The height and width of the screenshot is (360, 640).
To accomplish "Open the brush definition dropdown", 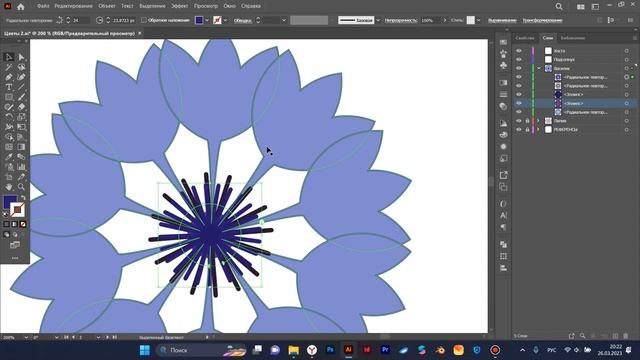I will point(378,20).
